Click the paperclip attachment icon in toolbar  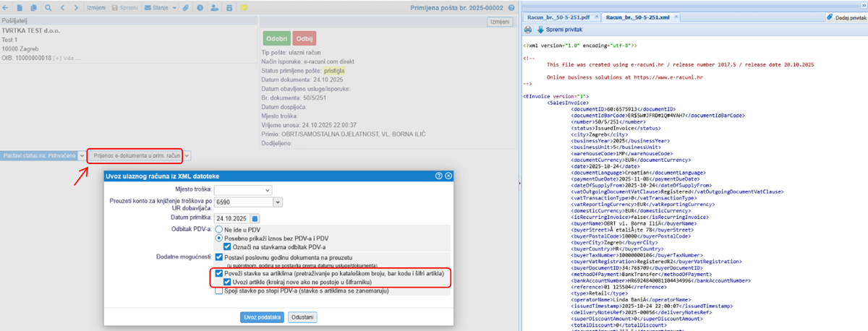(186, 7)
